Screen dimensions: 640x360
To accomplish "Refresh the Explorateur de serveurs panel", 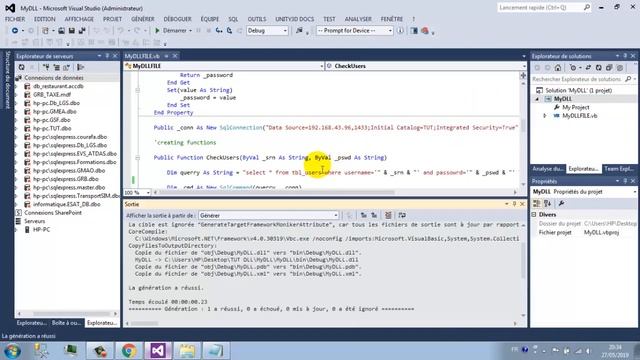I will point(21,67).
